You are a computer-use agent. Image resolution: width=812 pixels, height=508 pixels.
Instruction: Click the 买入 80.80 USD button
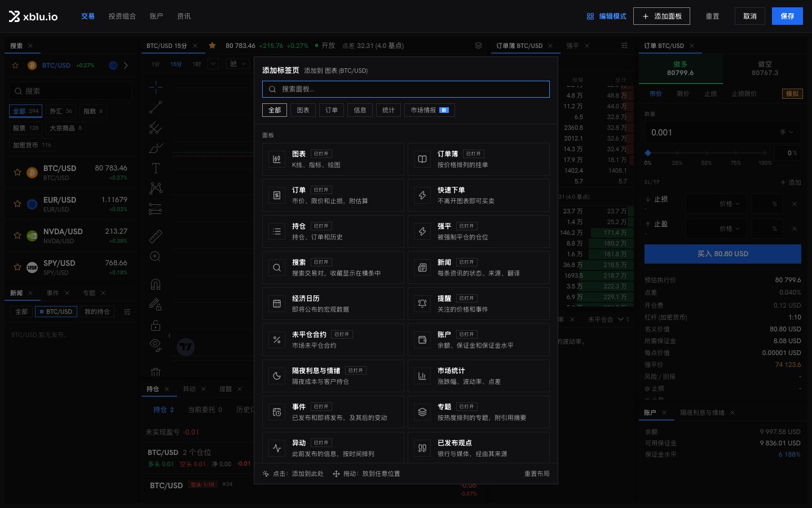tap(723, 254)
